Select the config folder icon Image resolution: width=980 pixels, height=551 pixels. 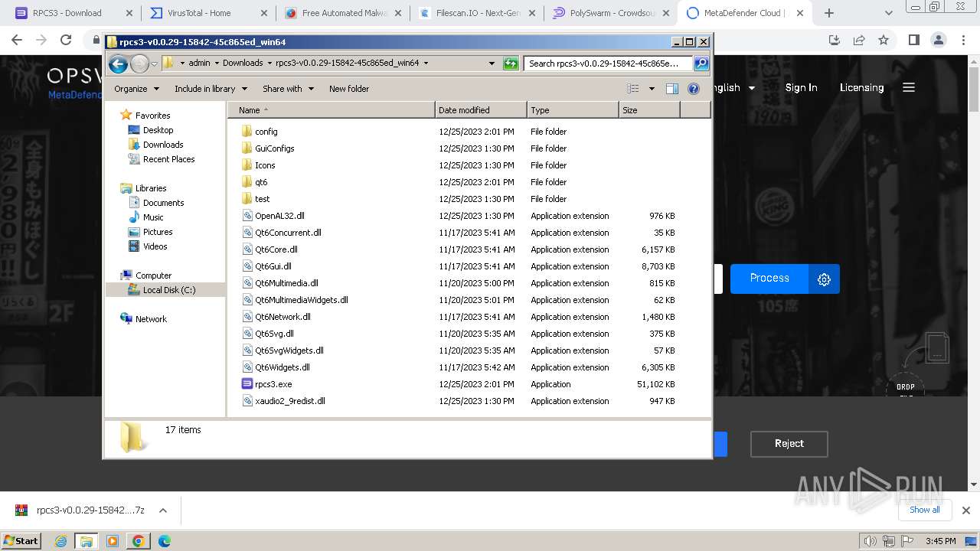point(247,132)
